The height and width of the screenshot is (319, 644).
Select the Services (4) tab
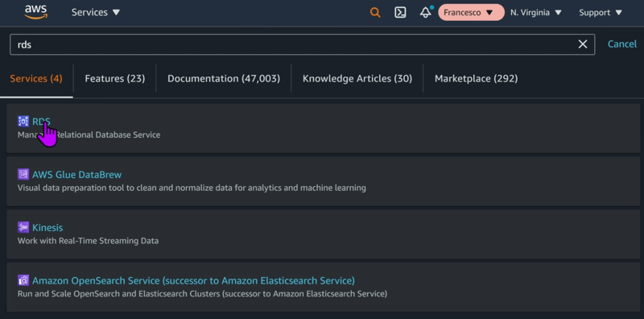click(x=36, y=78)
